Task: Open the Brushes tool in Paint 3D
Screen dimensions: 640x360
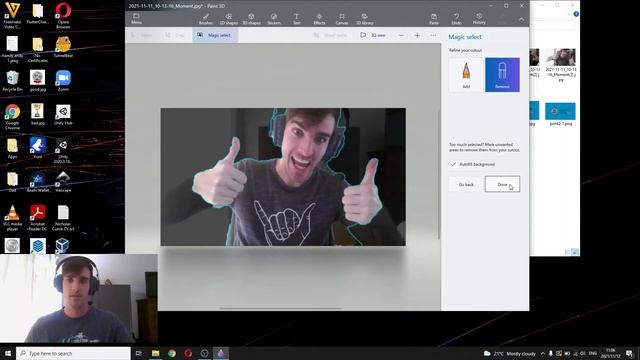Action: 206,19
